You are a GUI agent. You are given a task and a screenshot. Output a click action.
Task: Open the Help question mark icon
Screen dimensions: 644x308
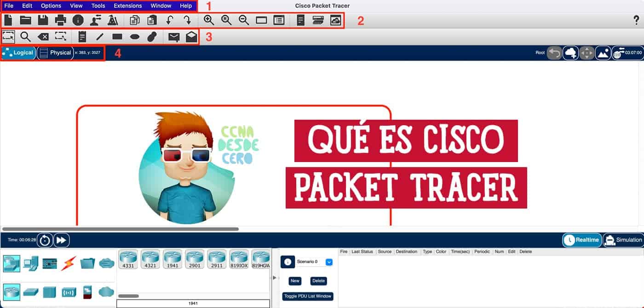tap(637, 20)
